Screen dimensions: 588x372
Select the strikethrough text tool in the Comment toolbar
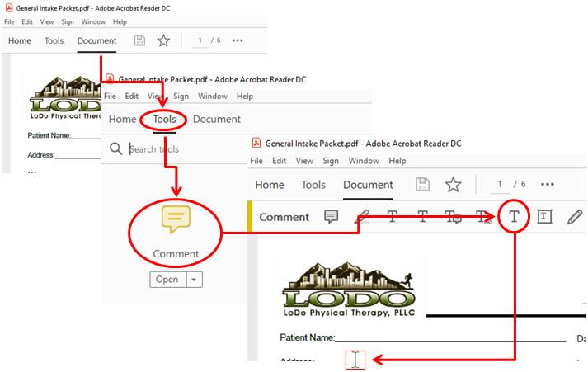[422, 216]
